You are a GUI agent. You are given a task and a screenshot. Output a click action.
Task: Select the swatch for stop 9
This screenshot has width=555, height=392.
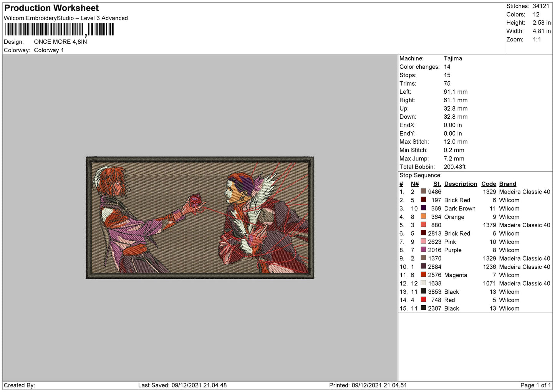point(423,258)
